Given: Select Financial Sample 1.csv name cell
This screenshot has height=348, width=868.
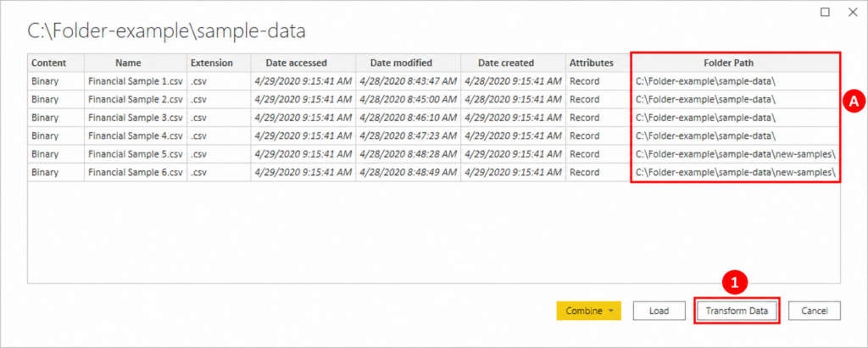Looking at the screenshot, I should [136, 81].
